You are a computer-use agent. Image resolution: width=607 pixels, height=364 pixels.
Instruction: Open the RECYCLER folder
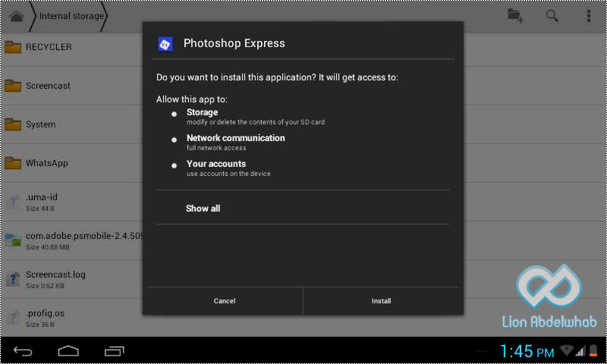[71, 47]
